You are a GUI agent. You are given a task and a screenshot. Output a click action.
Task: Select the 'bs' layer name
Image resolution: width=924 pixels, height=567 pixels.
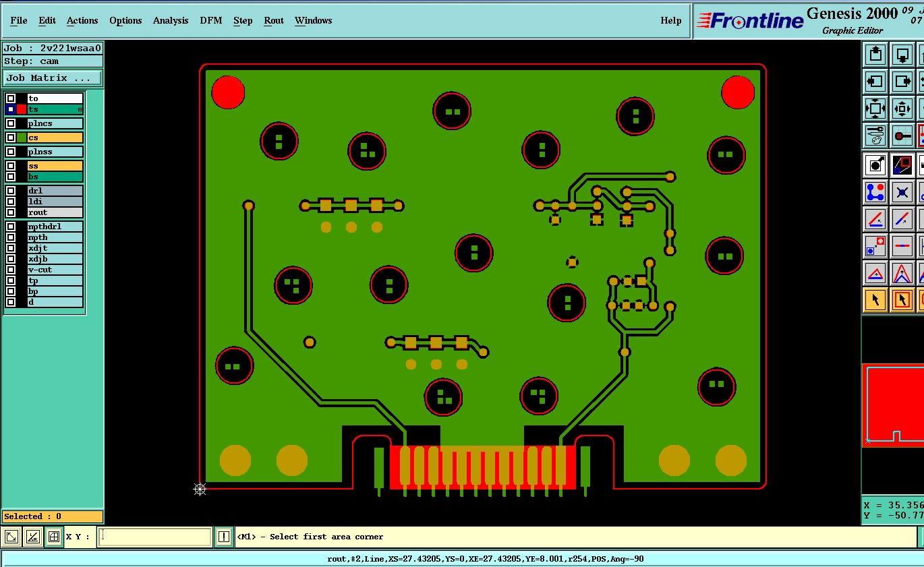(55, 177)
